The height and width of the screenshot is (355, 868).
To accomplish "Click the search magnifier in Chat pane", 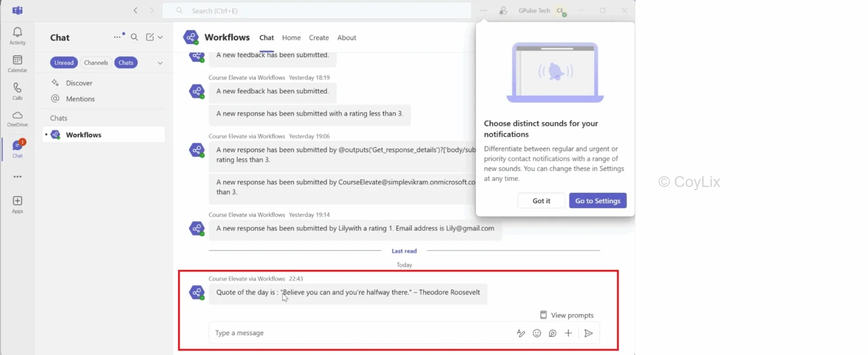I will click(134, 37).
